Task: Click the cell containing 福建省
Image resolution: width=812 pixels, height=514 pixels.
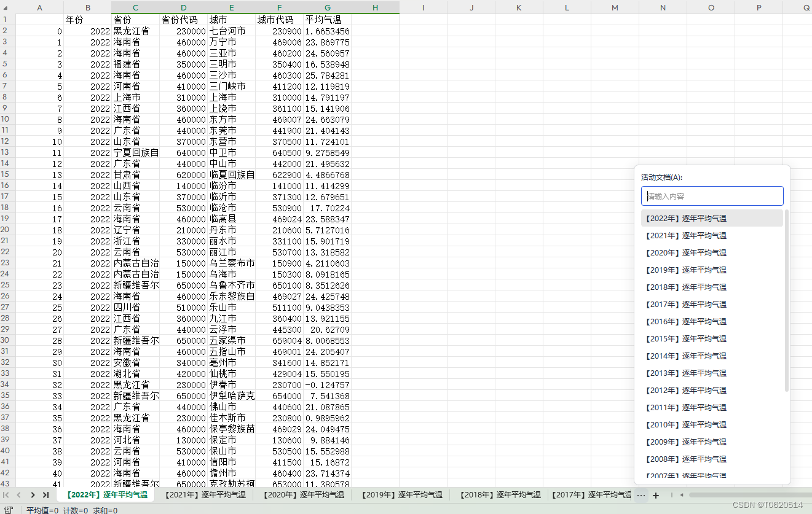Action: (135, 64)
